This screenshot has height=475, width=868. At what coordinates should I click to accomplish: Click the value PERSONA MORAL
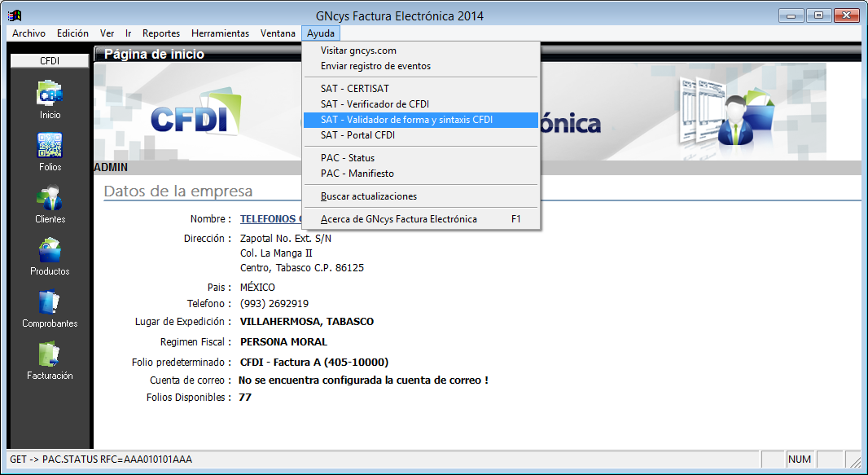click(283, 342)
